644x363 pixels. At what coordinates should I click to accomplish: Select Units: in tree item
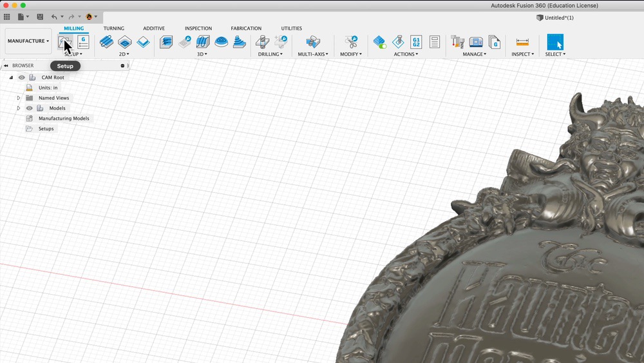48,88
